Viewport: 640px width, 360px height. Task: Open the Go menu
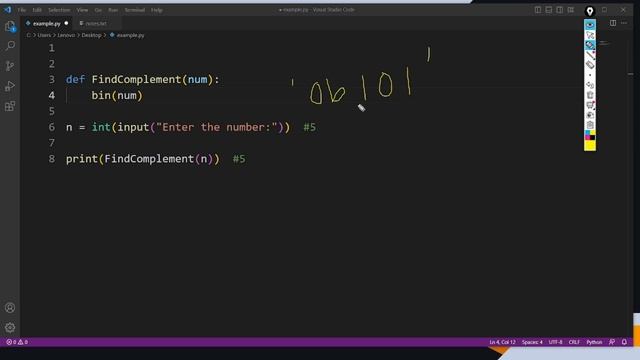tap(98, 10)
